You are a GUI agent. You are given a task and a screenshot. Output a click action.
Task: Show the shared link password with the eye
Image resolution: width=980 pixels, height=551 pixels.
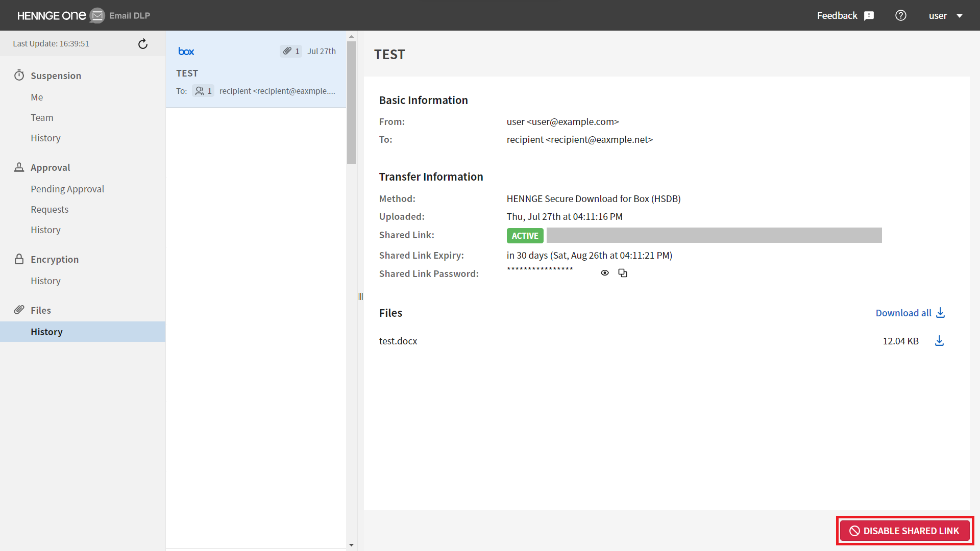tap(605, 273)
